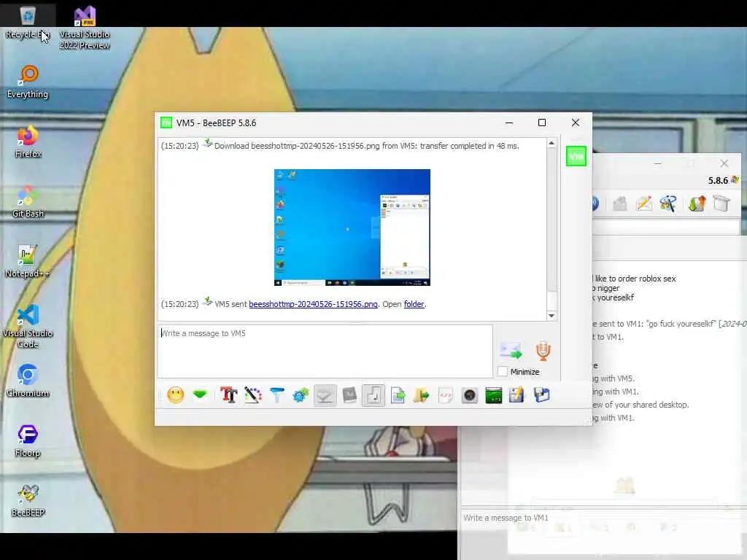The width and height of the screenshot is (747, 560).
Task: Toggle the spell-check checkmark icon
Action: pyautogui.click(x=325, y=395)
